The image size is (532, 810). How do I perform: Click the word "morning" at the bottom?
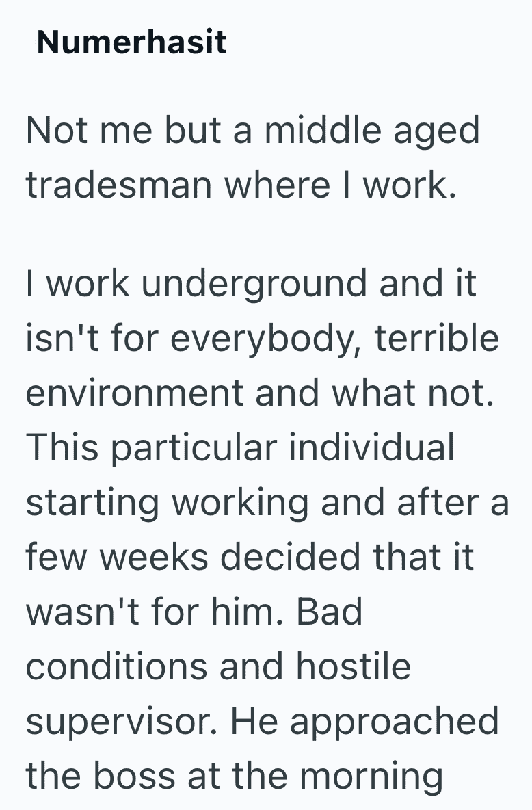(372, 776)
